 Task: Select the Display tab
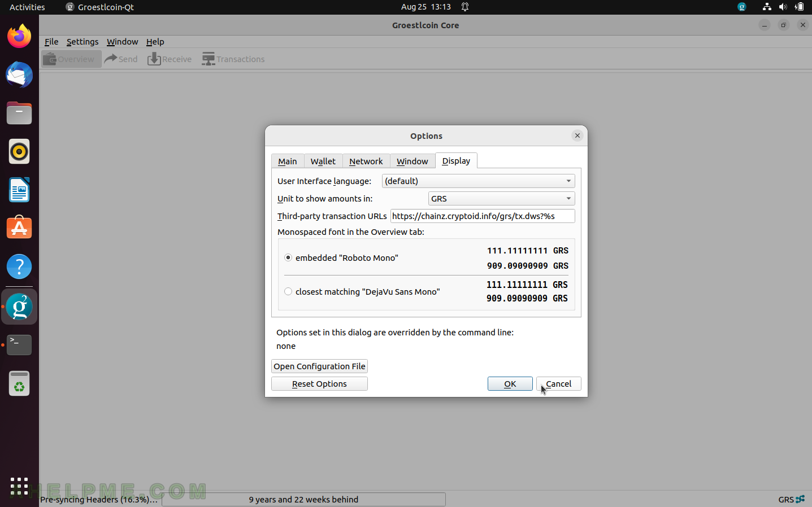(x=456, y=160)
